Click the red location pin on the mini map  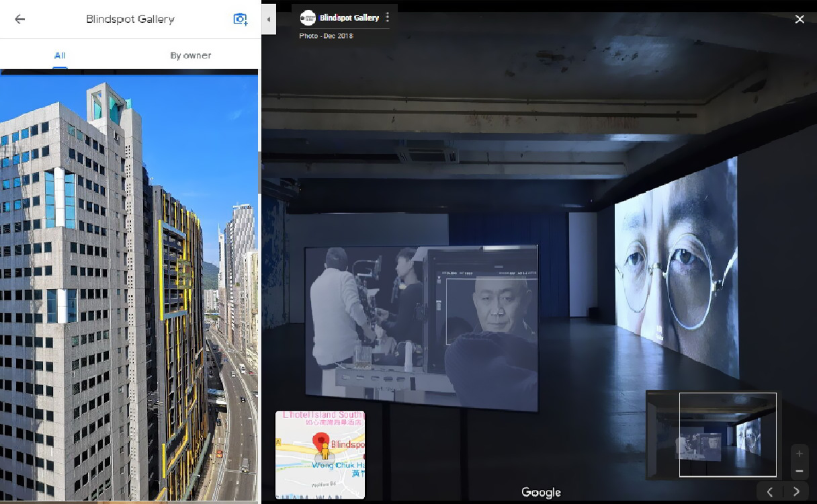319,441
